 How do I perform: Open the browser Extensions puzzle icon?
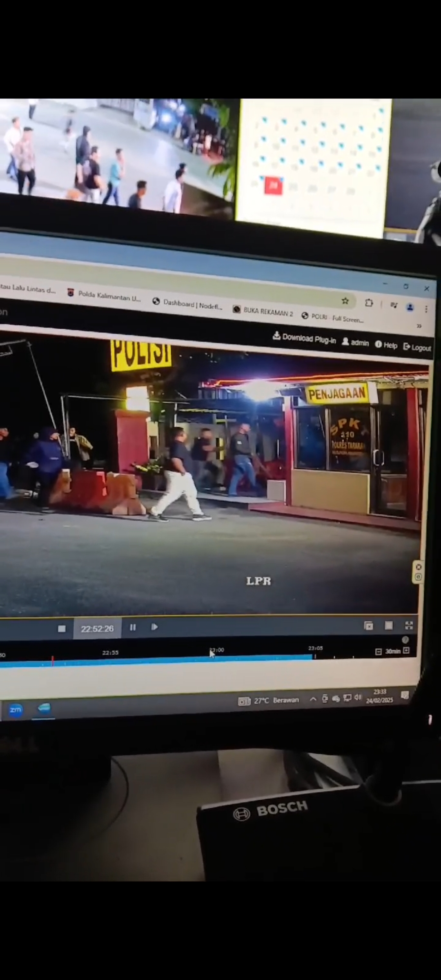pos(369,303)
